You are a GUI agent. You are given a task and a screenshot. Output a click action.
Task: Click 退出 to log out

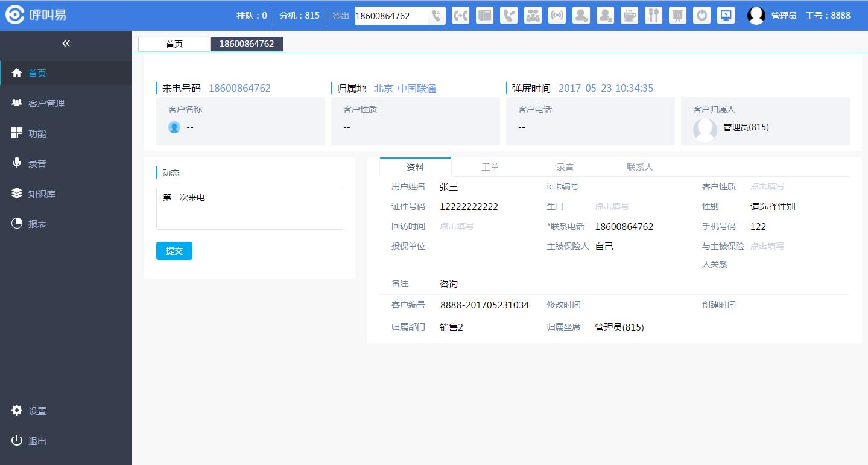pos(66,441)
